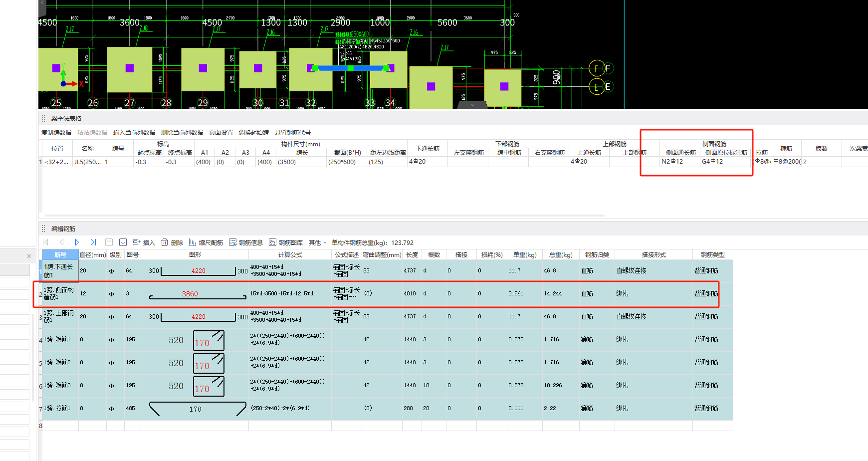Click the blue selected beam in drawing
The image size is (868, 461).
350,68
